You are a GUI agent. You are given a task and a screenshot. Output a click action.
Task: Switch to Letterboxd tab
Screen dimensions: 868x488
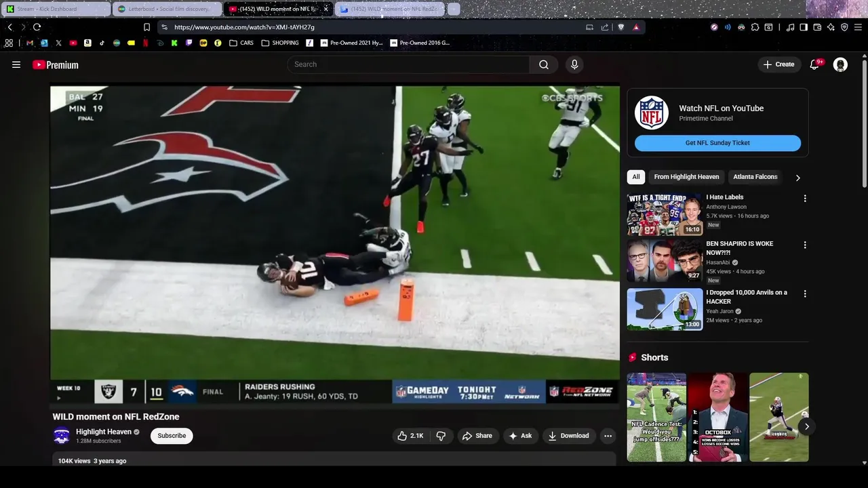tap(167, 9)
